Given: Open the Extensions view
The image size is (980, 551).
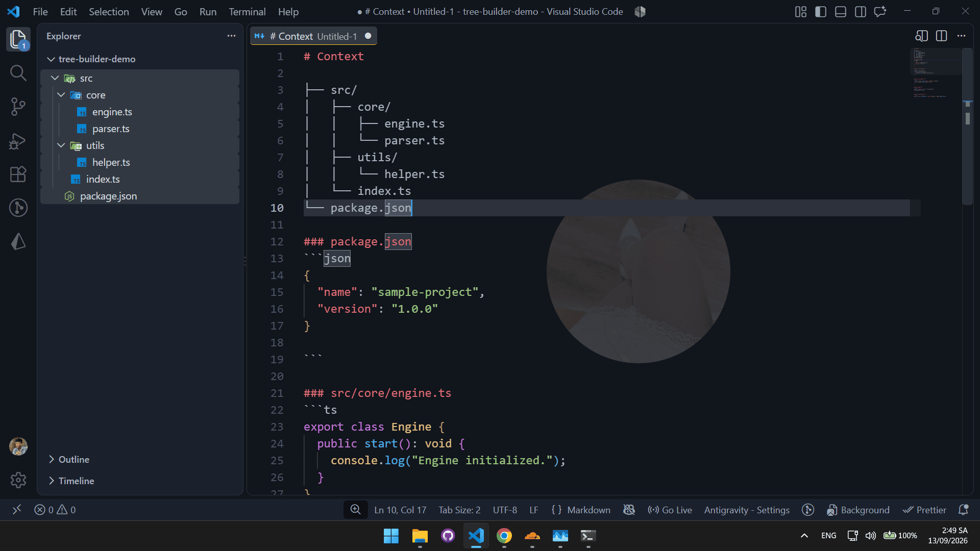Looking at the screenshot, I should pyautogui.click(x=18, y=174).
